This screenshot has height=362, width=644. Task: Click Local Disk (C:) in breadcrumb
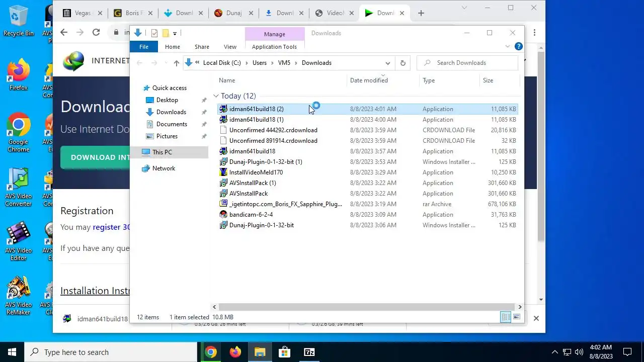tap(222, 63)
